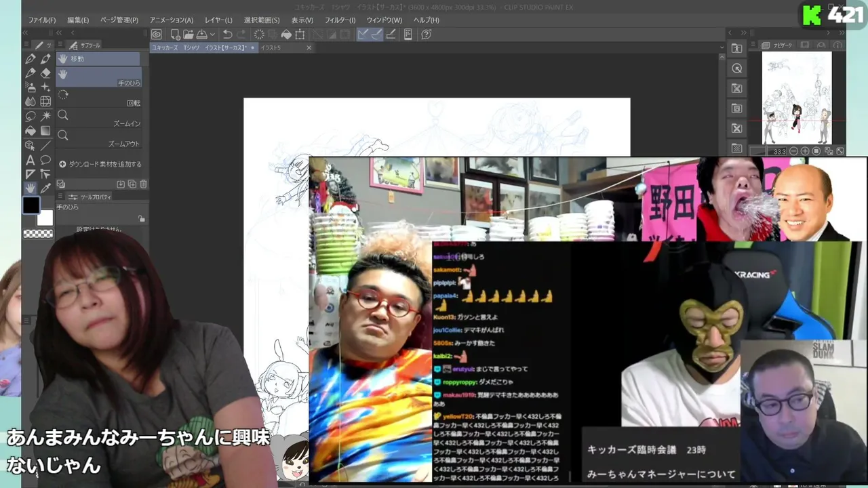Select the Figure line tool
The width and height of the screenshot is (868, 488).
pos(45,146)
